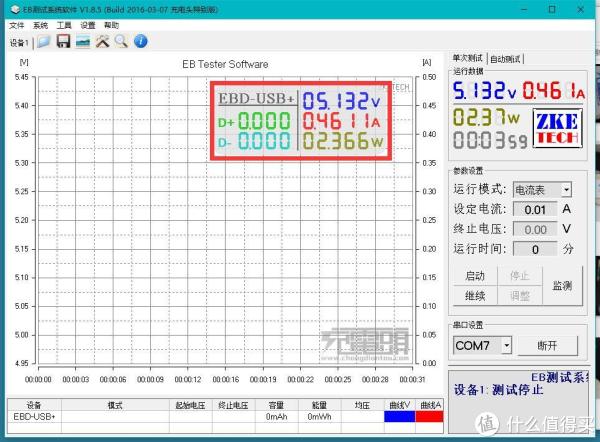600x442 pixels.
Task: Switch to the 单次测试 tab
Action: 467,58
